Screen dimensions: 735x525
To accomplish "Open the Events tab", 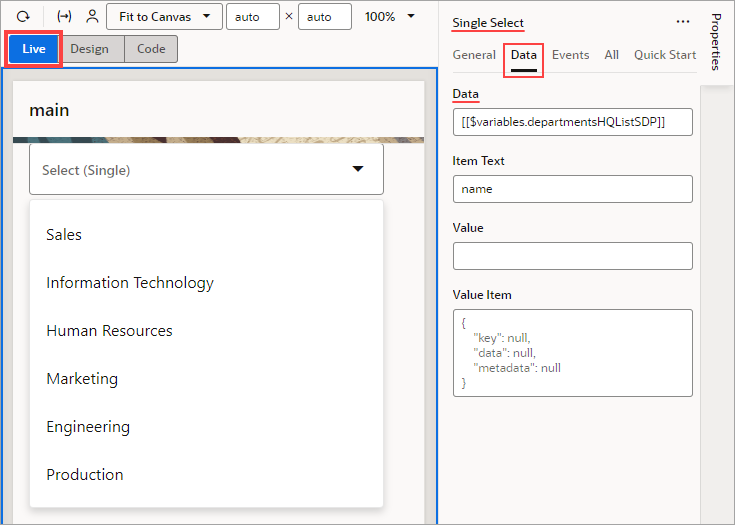I will pos(570,55).
